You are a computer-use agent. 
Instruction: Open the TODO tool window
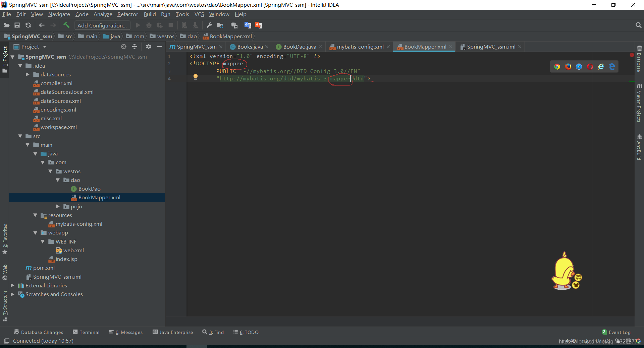pyautogui.click(x=246, y=332)
